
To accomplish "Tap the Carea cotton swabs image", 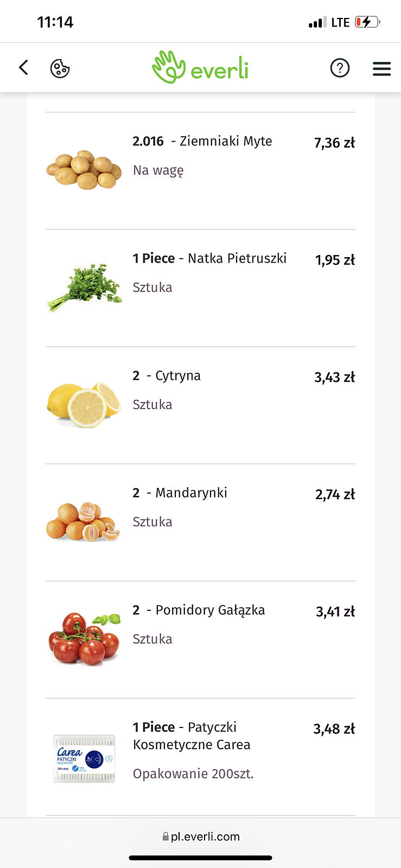I will [84, 758].
